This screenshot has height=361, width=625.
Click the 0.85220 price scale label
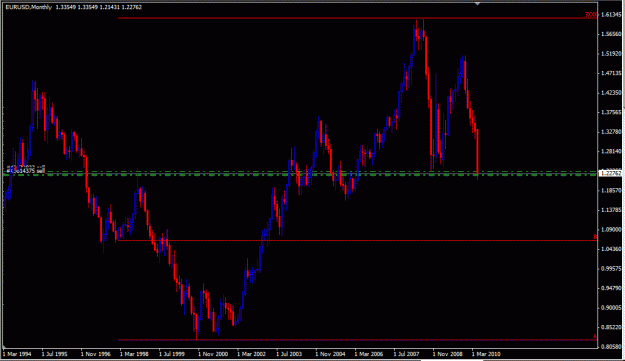pyautogui.click(x=611, y=328)
